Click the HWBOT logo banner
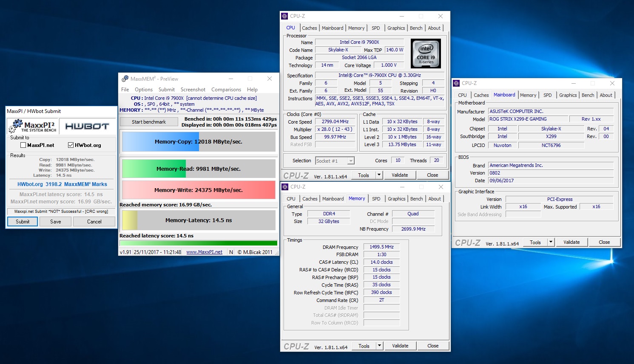The width and height of the screenshot is (634, 364). 87,126
